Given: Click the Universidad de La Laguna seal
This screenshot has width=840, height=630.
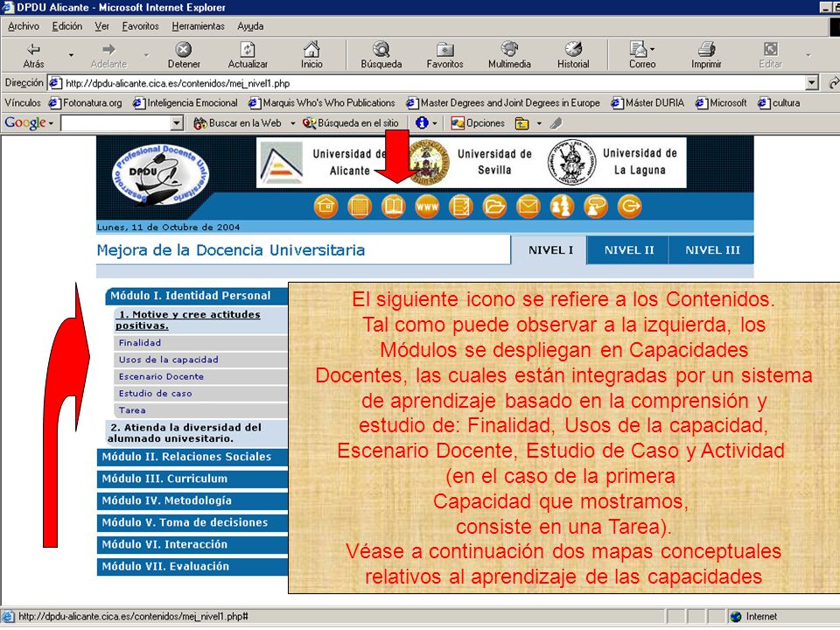Looking at the screenshot, I should [571, 163].
